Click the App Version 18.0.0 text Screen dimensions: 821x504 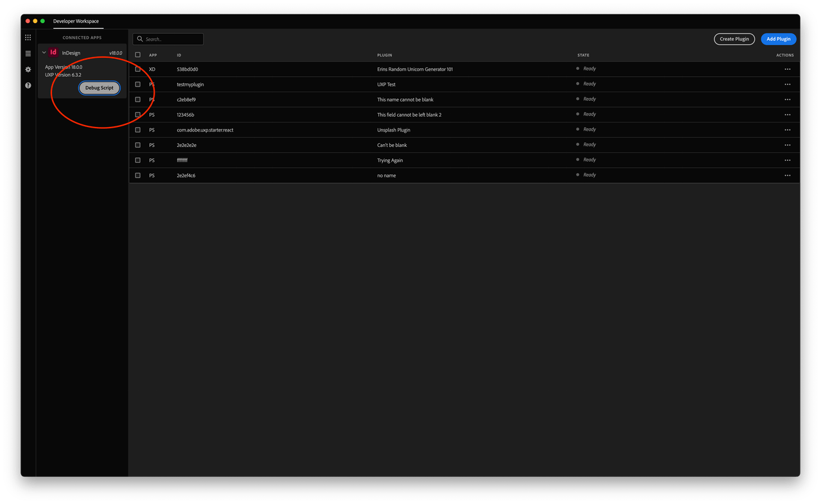coord(63,67)
